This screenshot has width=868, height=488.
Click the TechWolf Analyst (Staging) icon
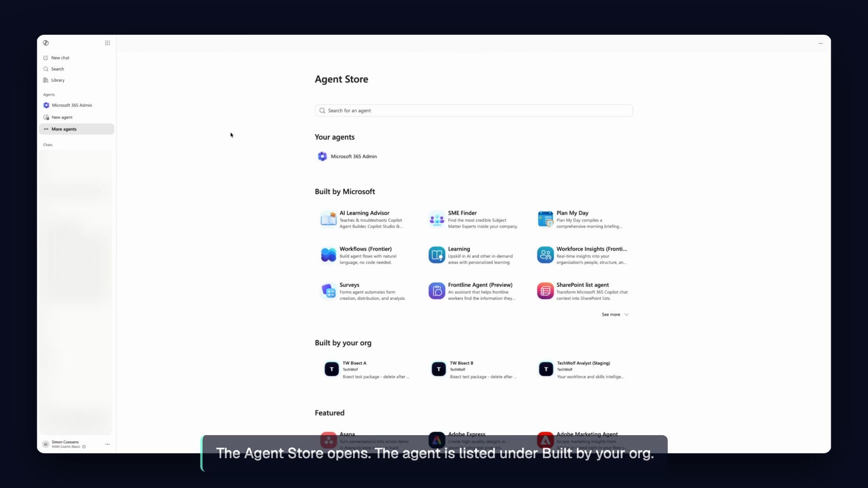(x=546, y=369)
